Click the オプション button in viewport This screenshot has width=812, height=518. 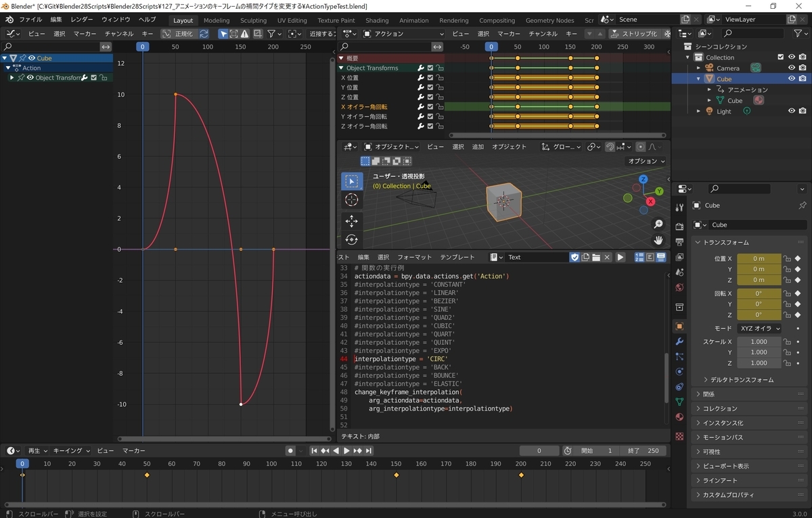click(x=646, y=161)
